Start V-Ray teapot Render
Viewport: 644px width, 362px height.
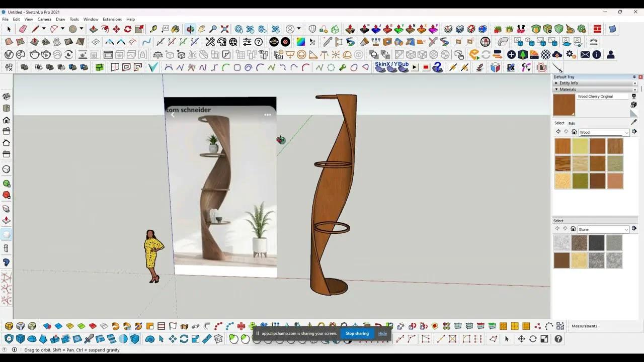[x=34, y=54]
